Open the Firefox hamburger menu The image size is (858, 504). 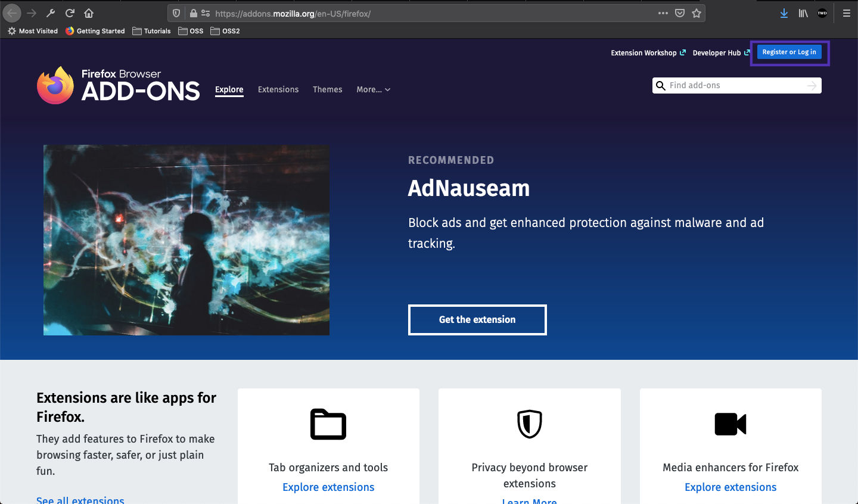[x=846, y=13]
